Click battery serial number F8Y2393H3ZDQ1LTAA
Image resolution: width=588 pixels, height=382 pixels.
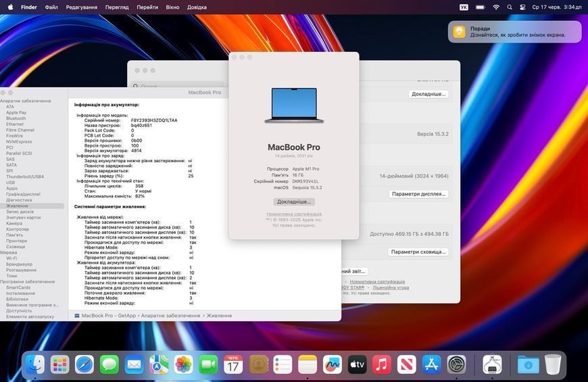(x=154, y=120)
